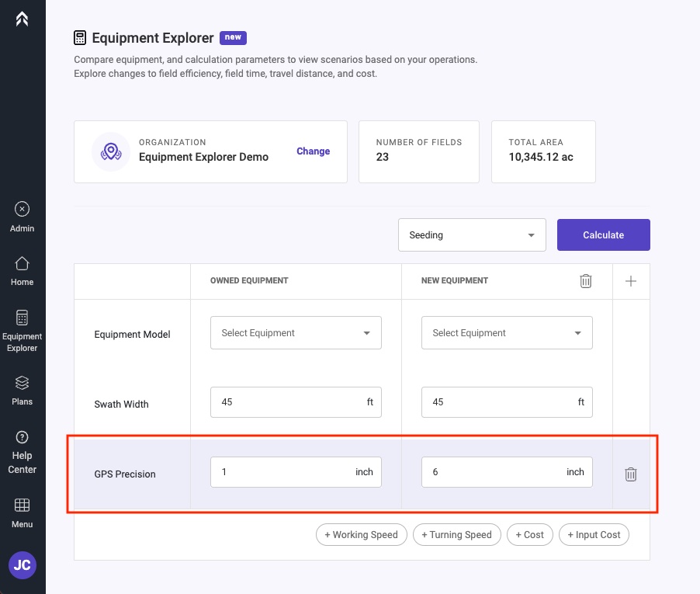The height and width of the screenshot is (594, 700).
Task: Open the JC user avatar
Action: click(x=23, y=565)
